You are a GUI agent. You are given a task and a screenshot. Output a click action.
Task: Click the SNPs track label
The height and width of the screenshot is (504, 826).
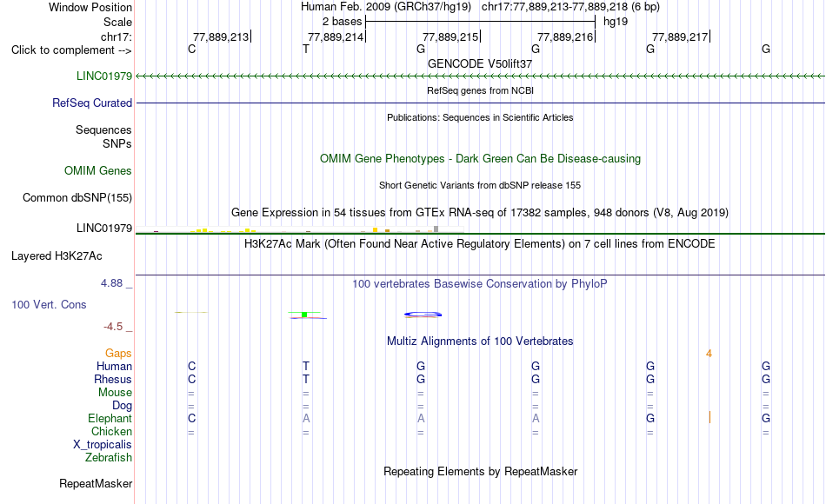point(117,143)
